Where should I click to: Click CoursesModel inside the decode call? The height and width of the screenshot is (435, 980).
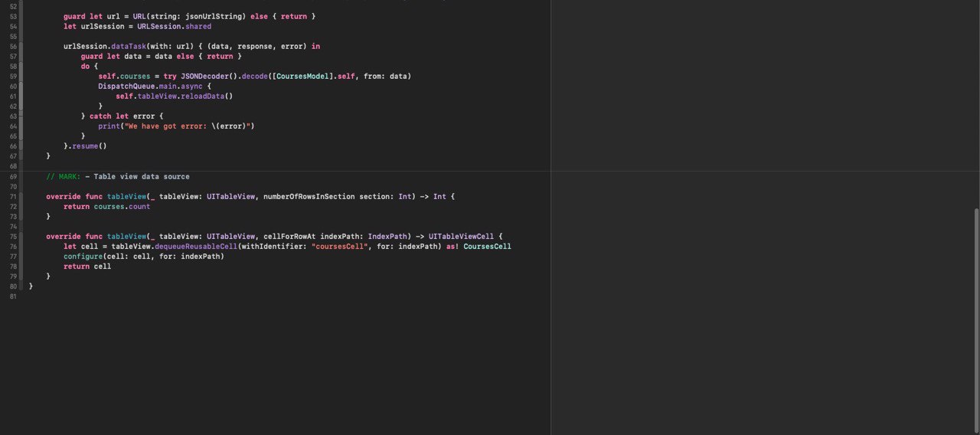302,76
